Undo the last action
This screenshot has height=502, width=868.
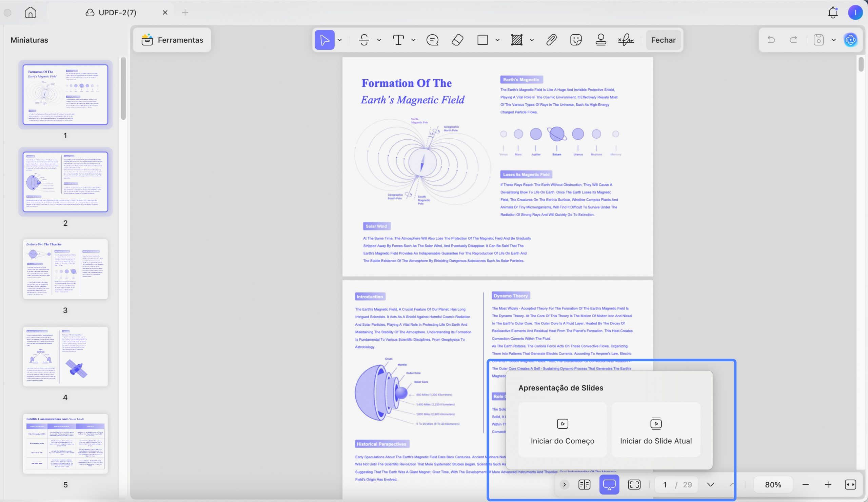[771, 40]
